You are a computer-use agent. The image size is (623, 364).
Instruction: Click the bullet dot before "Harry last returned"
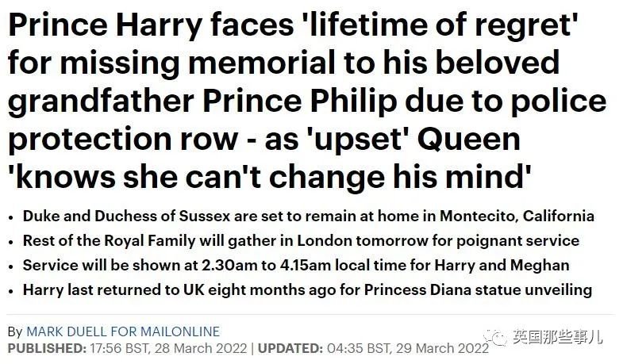click(x=11, y=291)
